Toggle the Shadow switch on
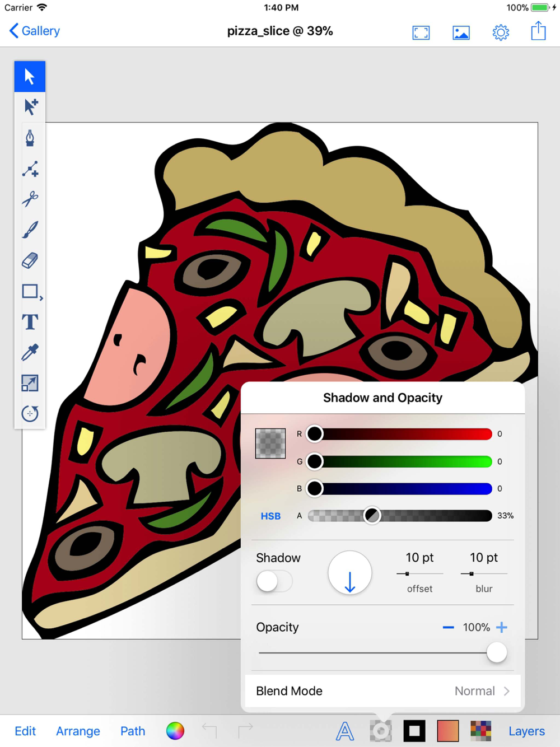The height and width of the screenshot is (747, 560). point(274,581)
